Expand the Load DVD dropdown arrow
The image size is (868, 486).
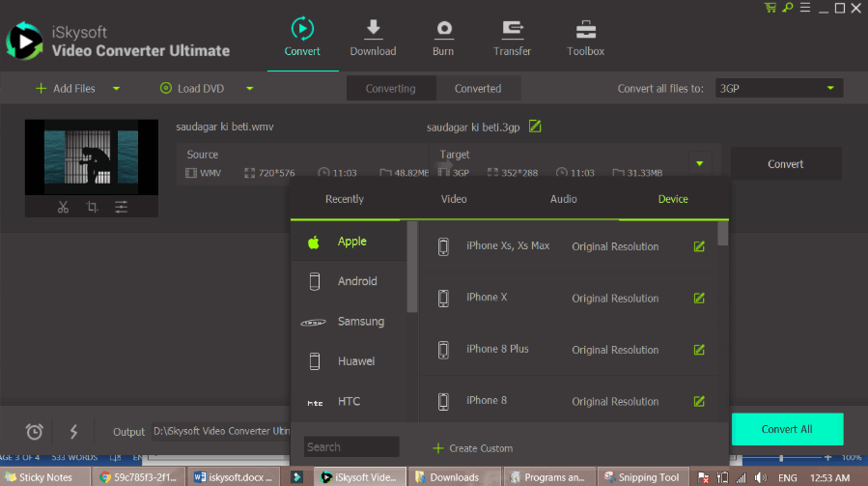pyautogui.click(x=250, y=89)
